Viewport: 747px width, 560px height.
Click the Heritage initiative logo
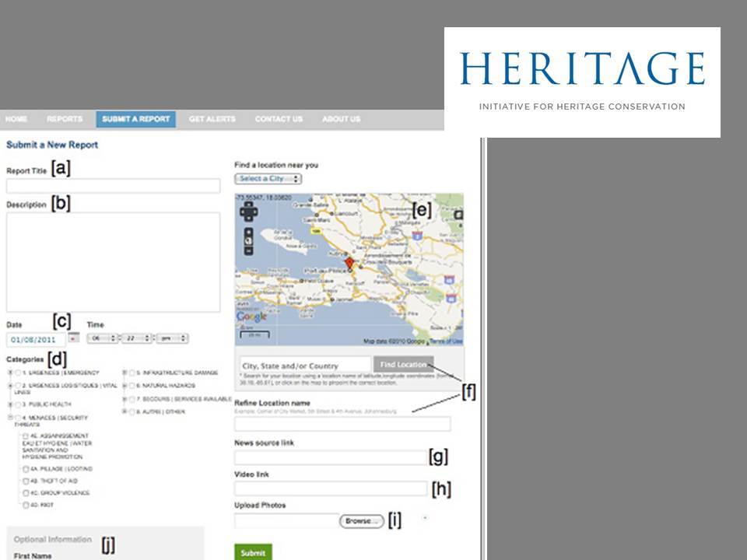coord(582,82)
